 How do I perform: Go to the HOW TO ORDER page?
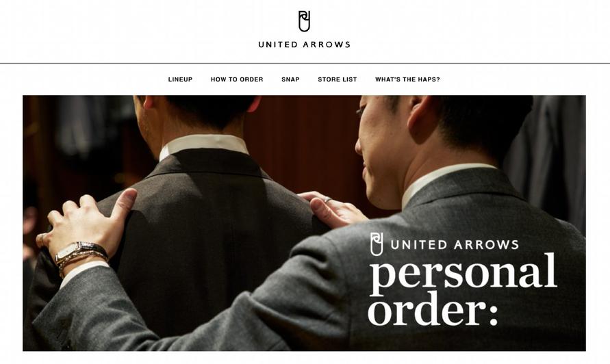[x=237, y=79]
